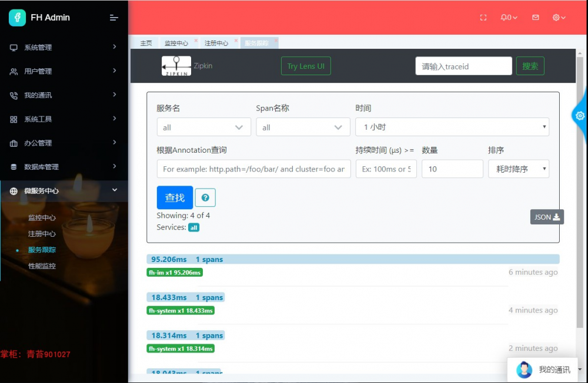Click the Try Lens UI button
This screenshot has height=383, width=588.
(x=306, y=66)
